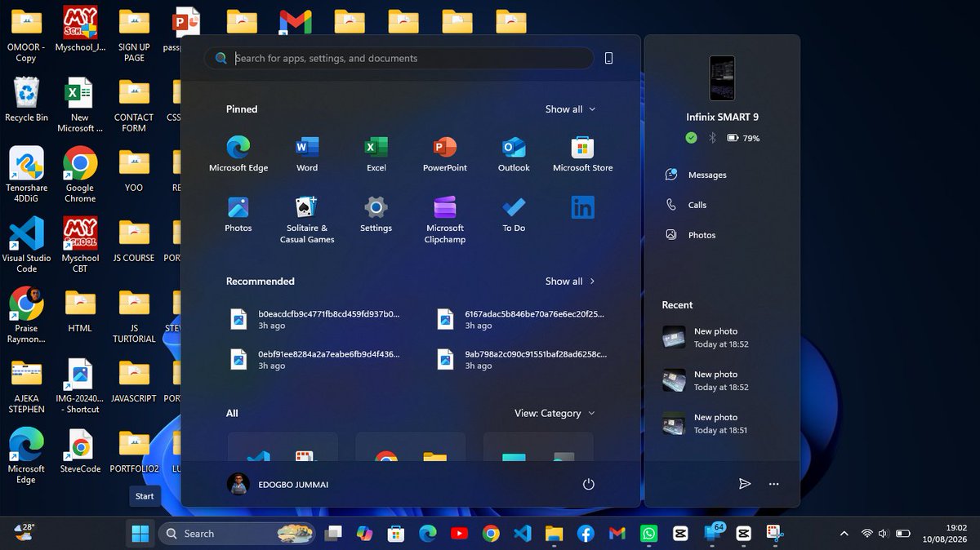Viewport: 980px width, 550px height.
Task: Open recommended file starting with 6167adac5b
Action: pos(523,319)
